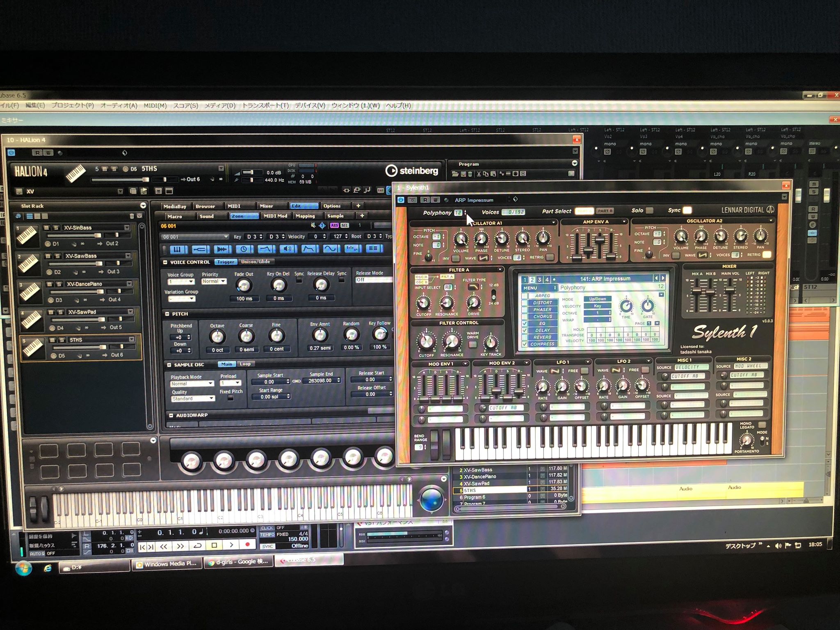840x630 pixels.
Task: Toggle the Solo switch in Sylenth1
Action: coord(650,210)
